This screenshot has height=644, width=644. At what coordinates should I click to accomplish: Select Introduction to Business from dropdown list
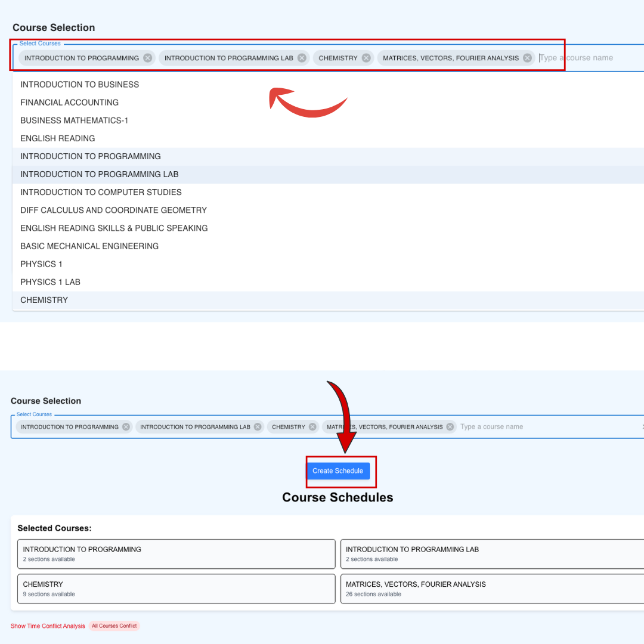80,85
